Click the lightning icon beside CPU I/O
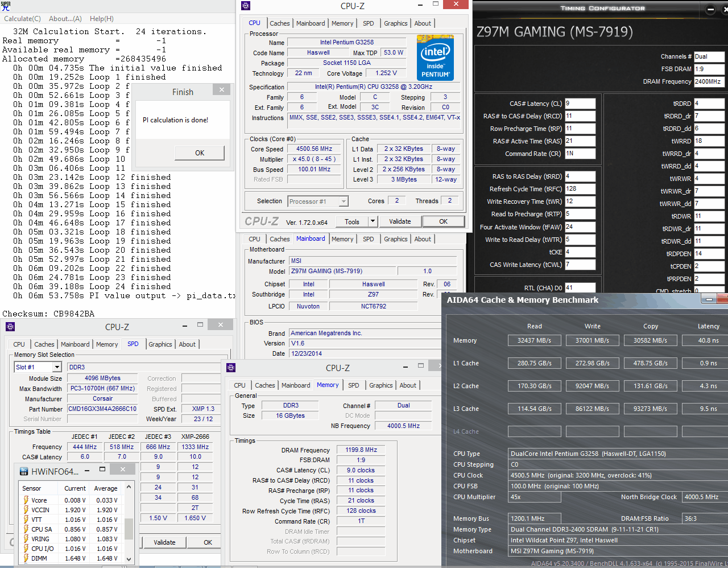 [26, 549]
